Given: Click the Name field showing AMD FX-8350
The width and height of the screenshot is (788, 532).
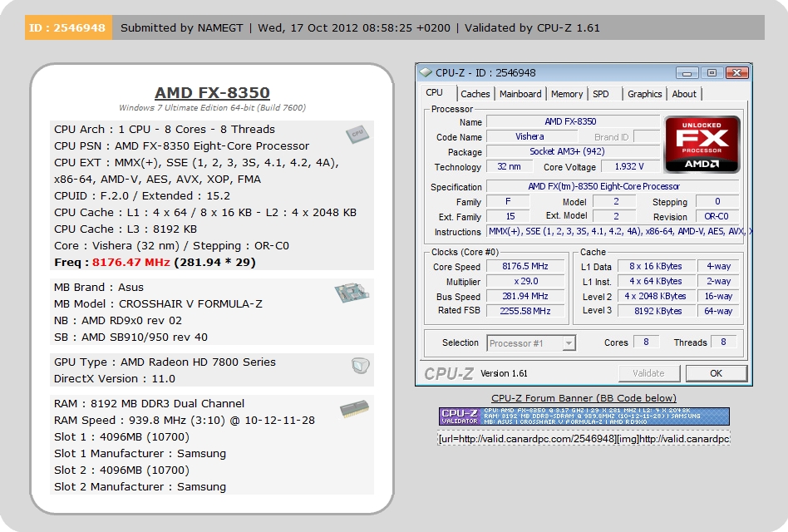Looking at the screenshot, I should coord(573,121).
